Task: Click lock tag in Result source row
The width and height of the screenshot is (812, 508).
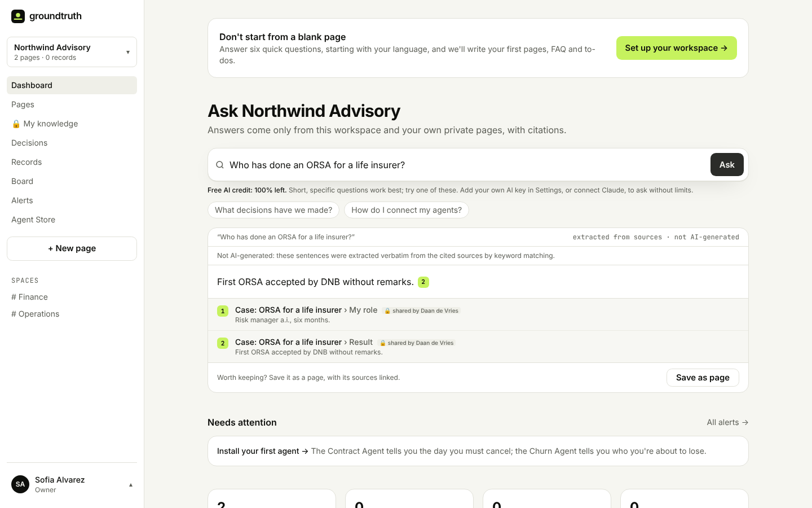Action: coord(416,343)
